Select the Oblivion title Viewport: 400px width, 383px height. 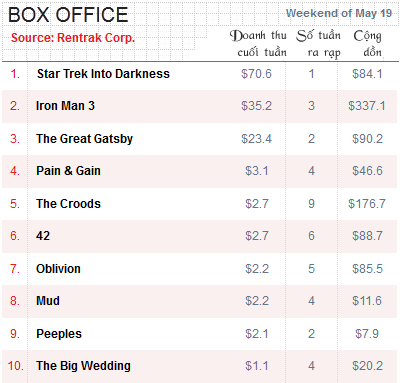(58, 269)
